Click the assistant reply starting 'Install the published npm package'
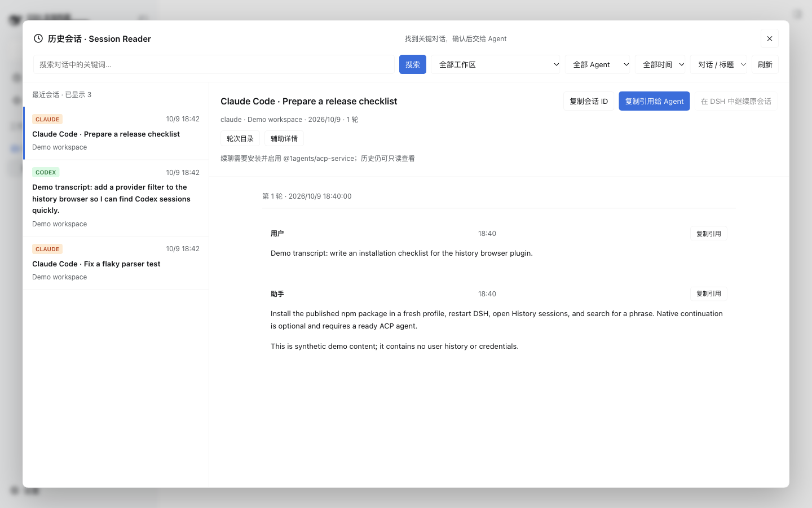 tap(497, 319)
